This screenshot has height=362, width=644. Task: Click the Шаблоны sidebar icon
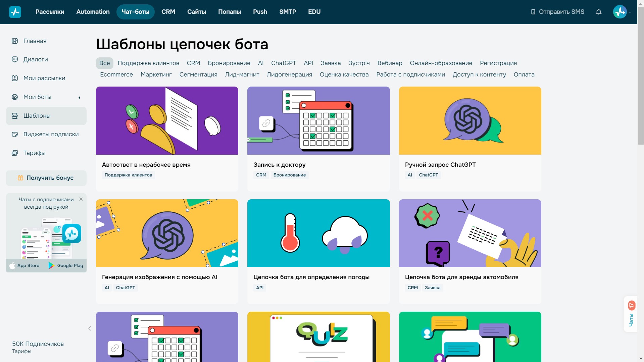(15, 116)
